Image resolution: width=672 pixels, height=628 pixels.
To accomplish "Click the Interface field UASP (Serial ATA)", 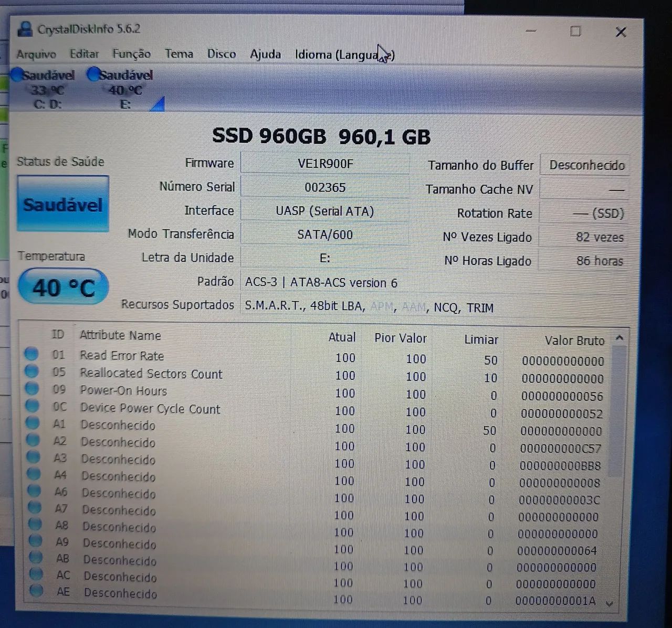I will coord(325,211).
